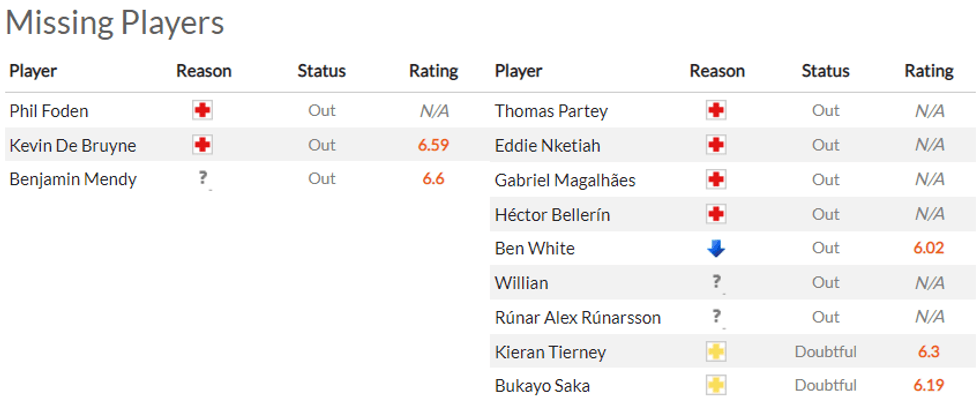Click the blue down arrow for Ben White
980x405 pixels.
click(716, 248)
